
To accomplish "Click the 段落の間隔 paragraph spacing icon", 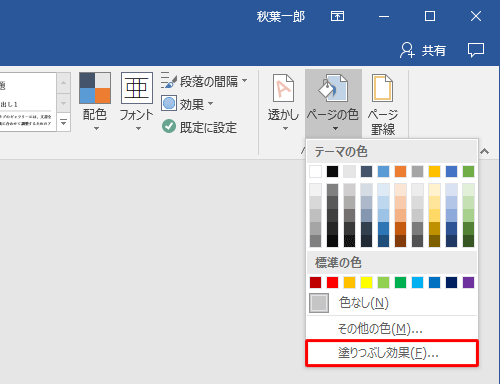I will pyautogui.click(x=169, y=80).
